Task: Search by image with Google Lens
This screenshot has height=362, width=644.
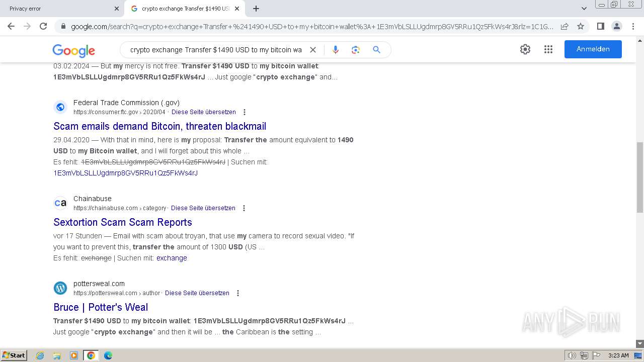Action: coord(356,50)
